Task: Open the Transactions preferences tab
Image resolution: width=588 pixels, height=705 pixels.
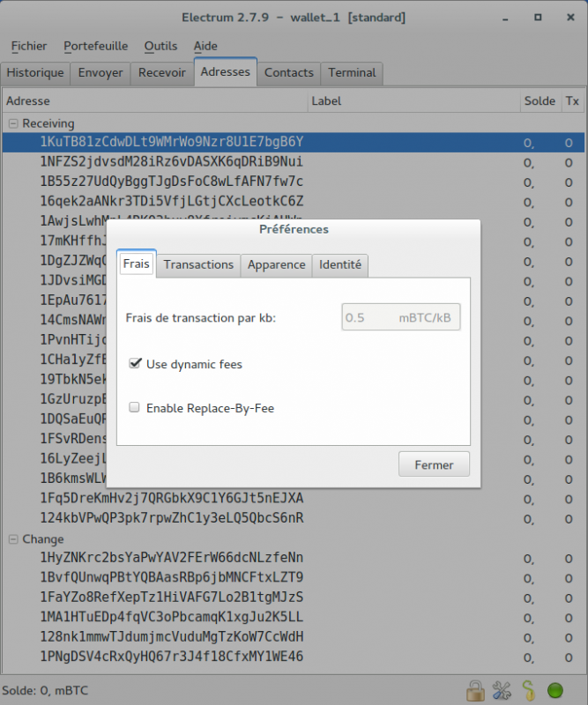Action: (x=198, y=265)
